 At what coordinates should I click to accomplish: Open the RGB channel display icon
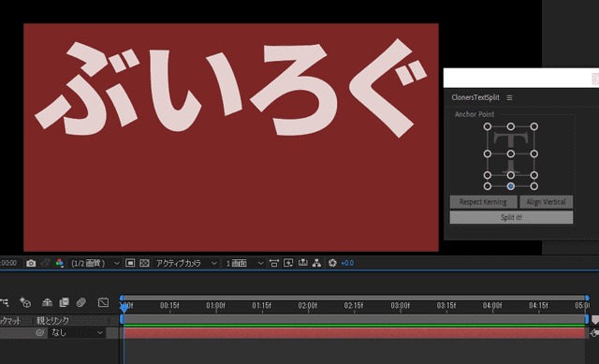60,263
